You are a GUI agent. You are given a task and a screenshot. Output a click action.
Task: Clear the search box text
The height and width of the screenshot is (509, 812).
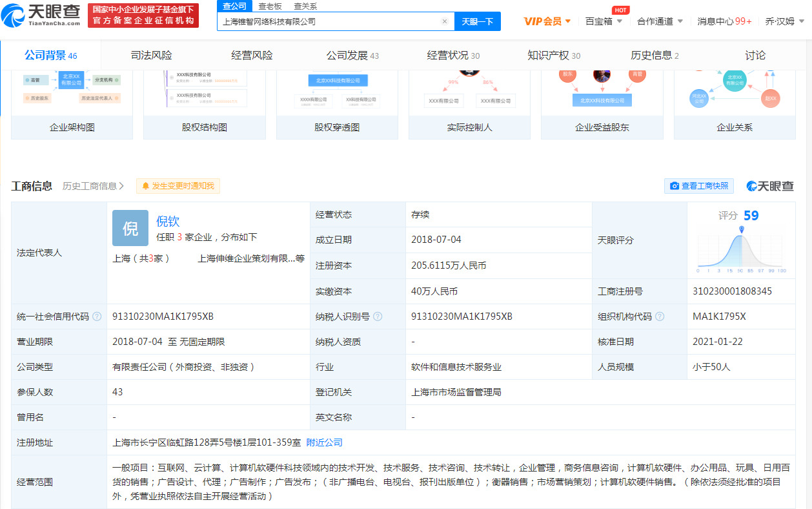pos(444,21)
